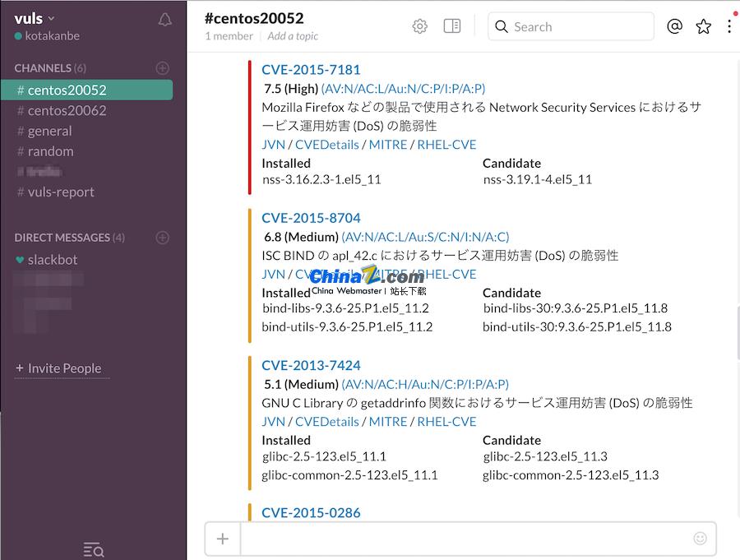Click the notifications bell icon

(165, 20)
